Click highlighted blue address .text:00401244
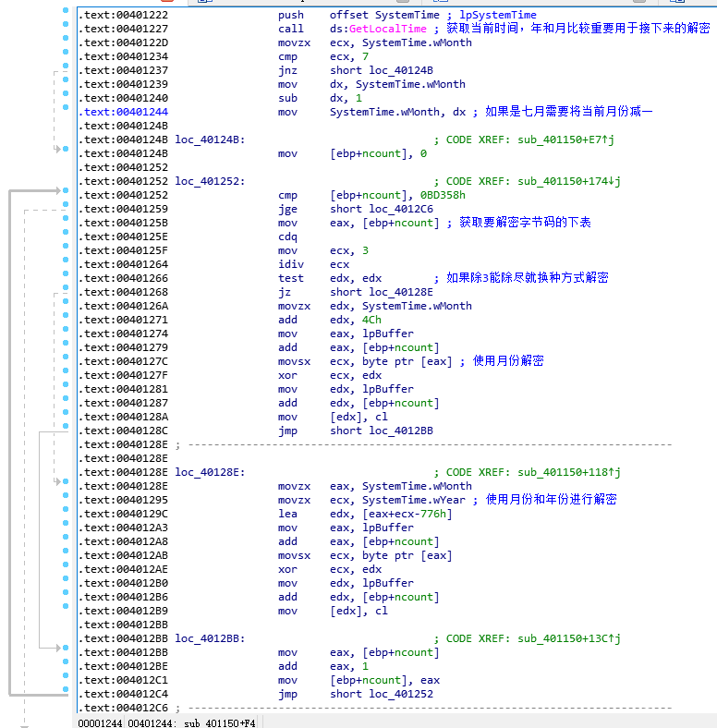Viewport: 717px width, 728px height. [123, 112]
